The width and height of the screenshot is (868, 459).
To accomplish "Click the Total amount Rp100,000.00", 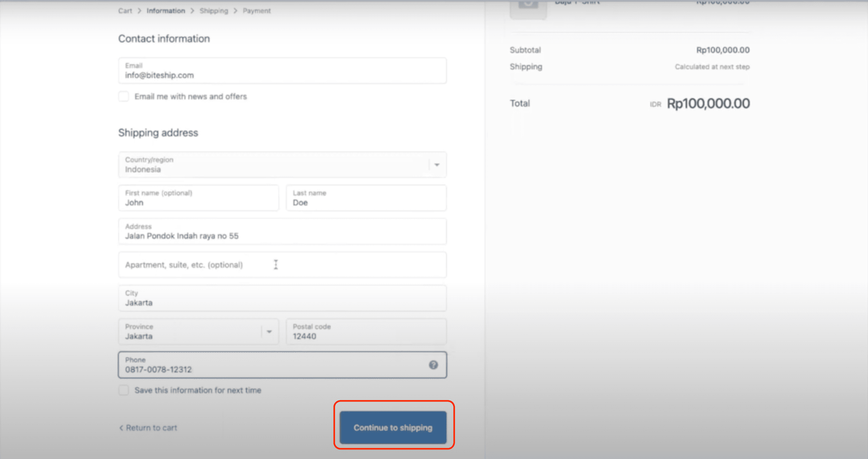I will [708, 103].
